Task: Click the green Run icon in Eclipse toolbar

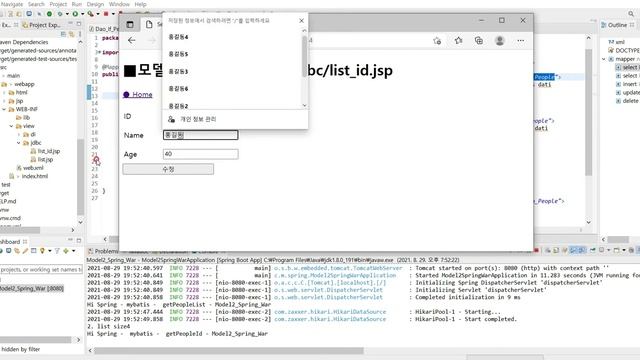Action: point(75,14)
